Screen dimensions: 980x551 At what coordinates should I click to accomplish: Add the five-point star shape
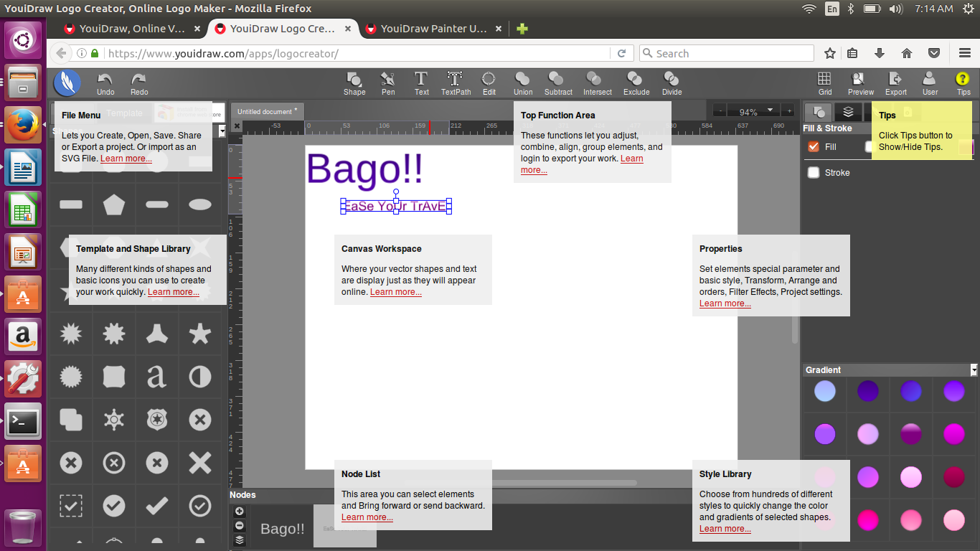(x=199, y=333)
